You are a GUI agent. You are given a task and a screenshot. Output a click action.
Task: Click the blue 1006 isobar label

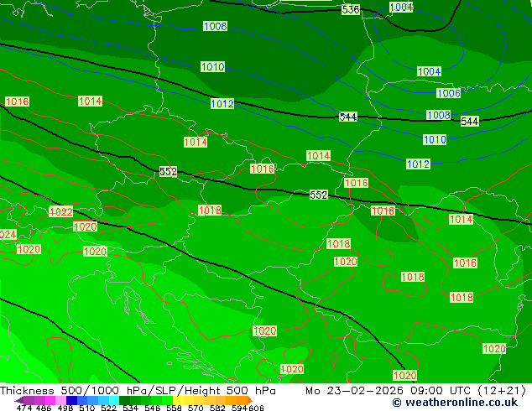[x=449, y=93]
